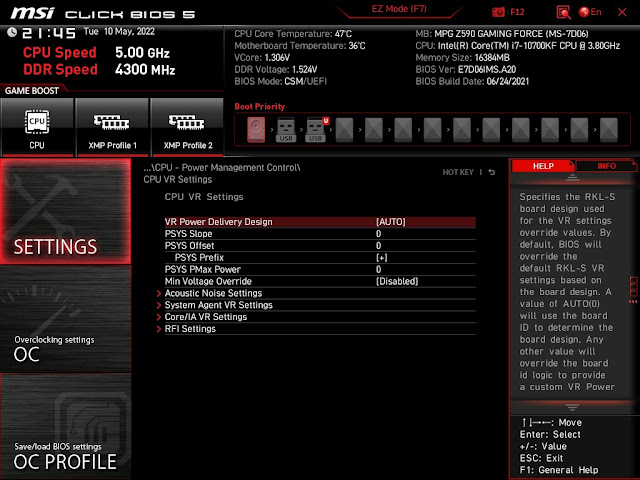
Task: Enable XMP Profile 2
Action: 187,127
